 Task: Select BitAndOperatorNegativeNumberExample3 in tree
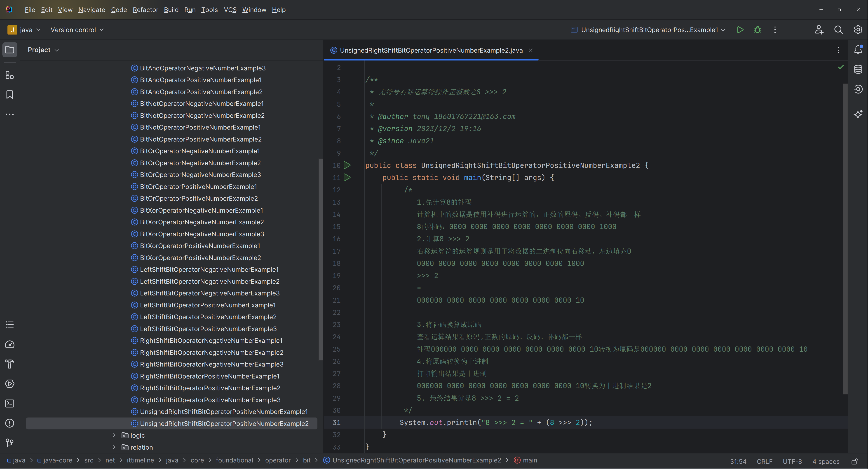pyautogui.click(x=202, y=68)
